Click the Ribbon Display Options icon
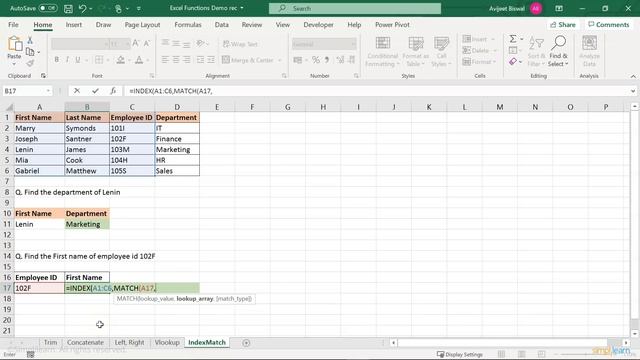640x360 pixels. coord(559,8)
